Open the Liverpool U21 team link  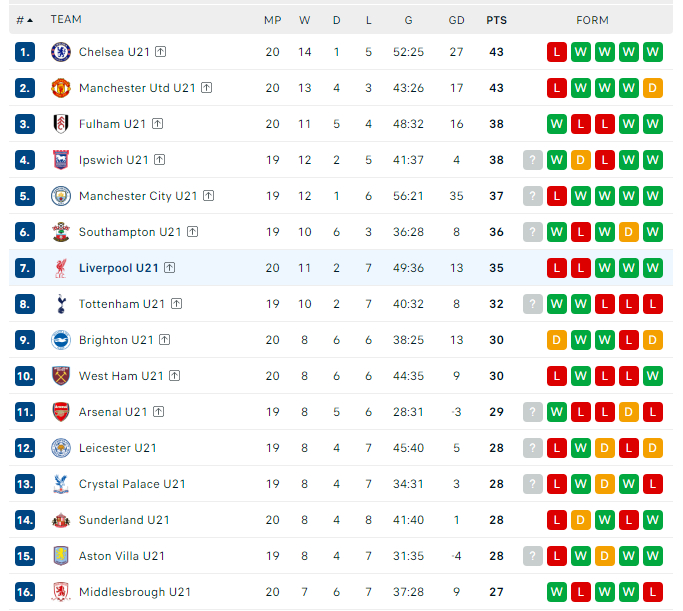(118, 268)
